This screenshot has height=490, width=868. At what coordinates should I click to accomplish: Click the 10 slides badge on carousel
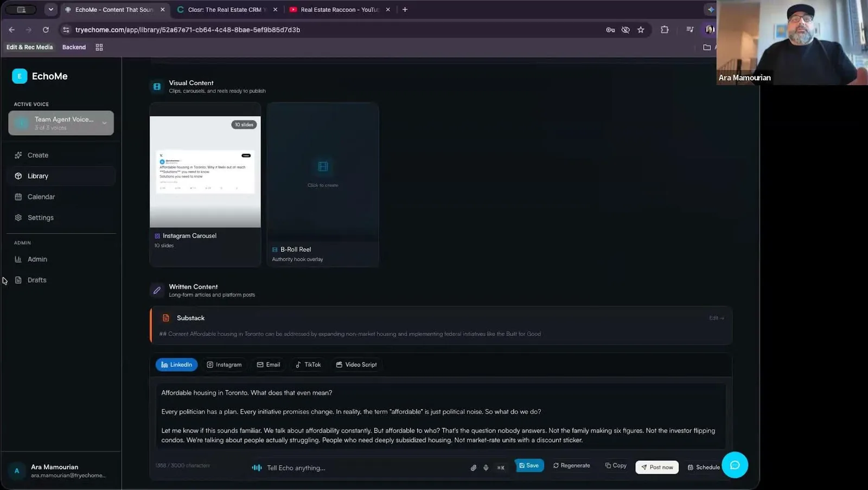244,125
